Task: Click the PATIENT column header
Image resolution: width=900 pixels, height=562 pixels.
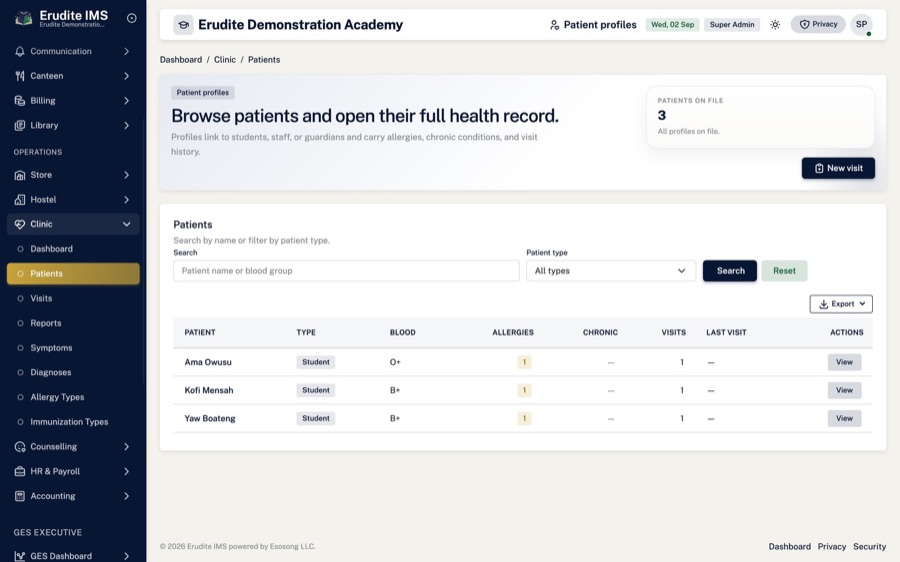Action: coord(200,332)
